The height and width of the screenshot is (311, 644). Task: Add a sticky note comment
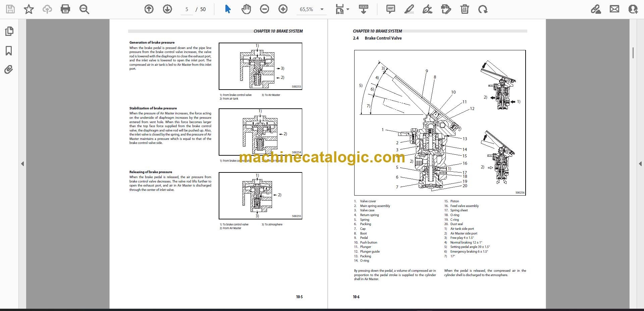[x=391, y=9]
